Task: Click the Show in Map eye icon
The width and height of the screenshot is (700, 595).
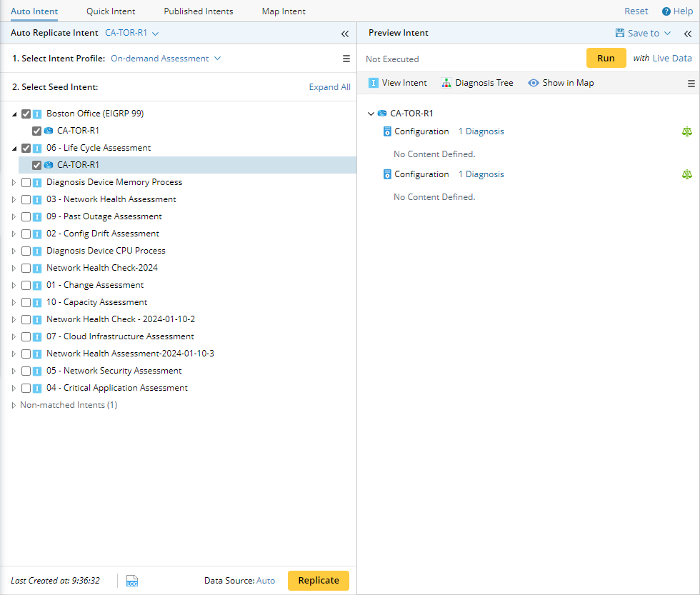Action: click(x=533, y=83)
